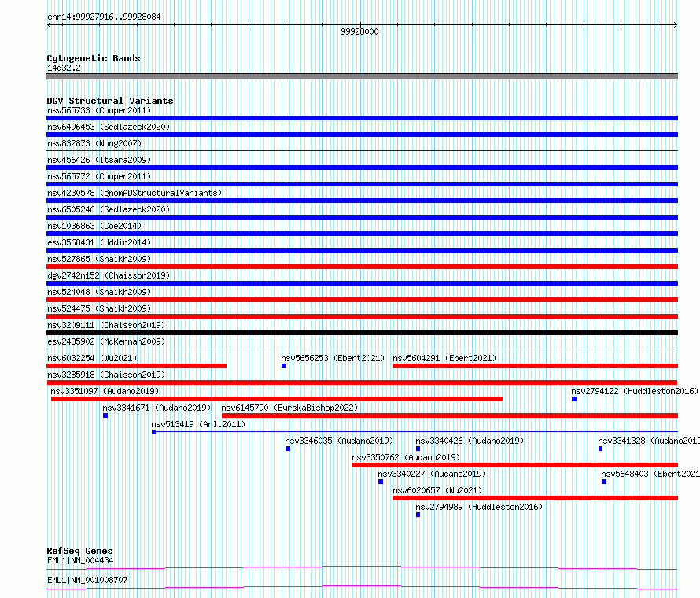Open the esv3568431 (Uddin2014) label
700x598 pixels.
pyautogui.click(x=99, y=242)
